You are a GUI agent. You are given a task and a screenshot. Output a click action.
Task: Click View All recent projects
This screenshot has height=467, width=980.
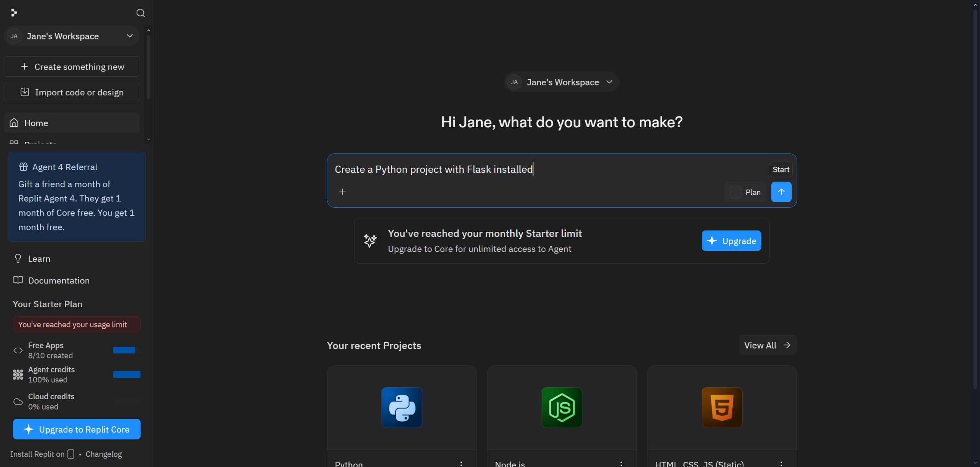tap(767, 345)
